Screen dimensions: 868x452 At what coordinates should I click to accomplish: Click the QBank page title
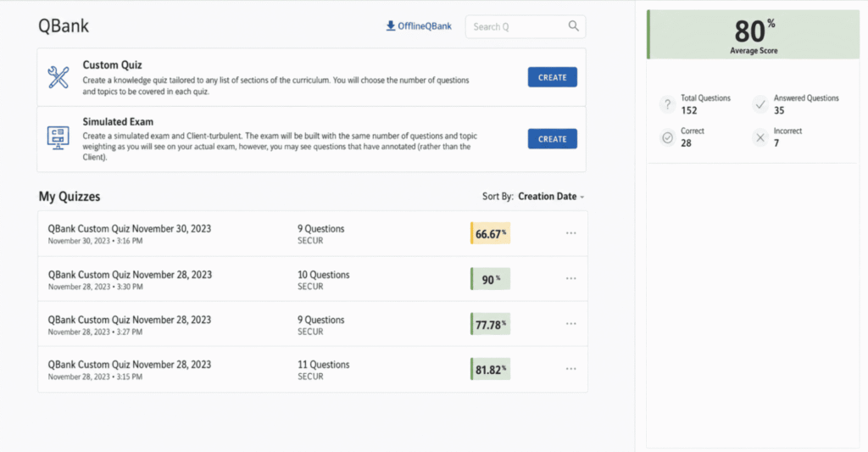coord(64,26)
